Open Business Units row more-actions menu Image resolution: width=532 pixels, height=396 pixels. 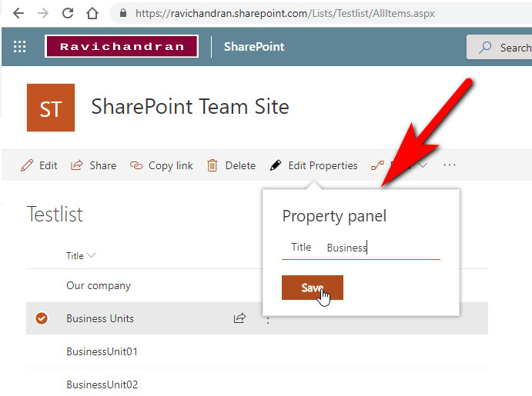point(268,318)
